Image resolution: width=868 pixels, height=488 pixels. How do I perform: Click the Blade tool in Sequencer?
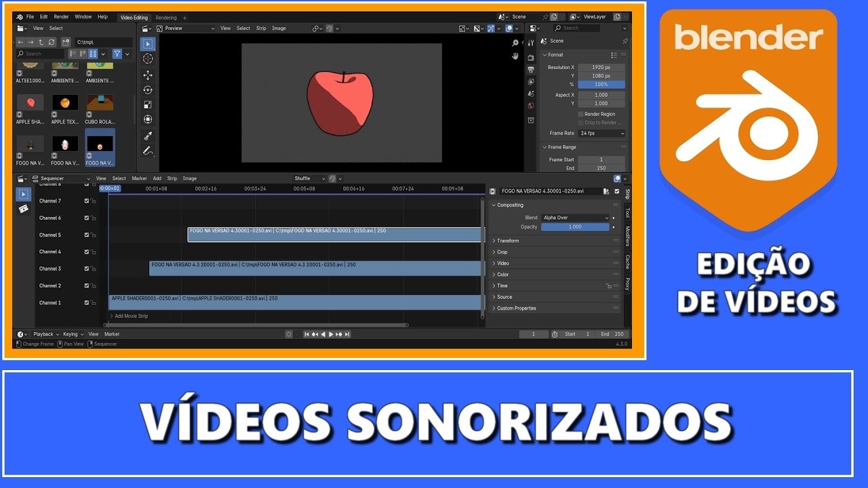pyautogui.click(x=23, y=209)
